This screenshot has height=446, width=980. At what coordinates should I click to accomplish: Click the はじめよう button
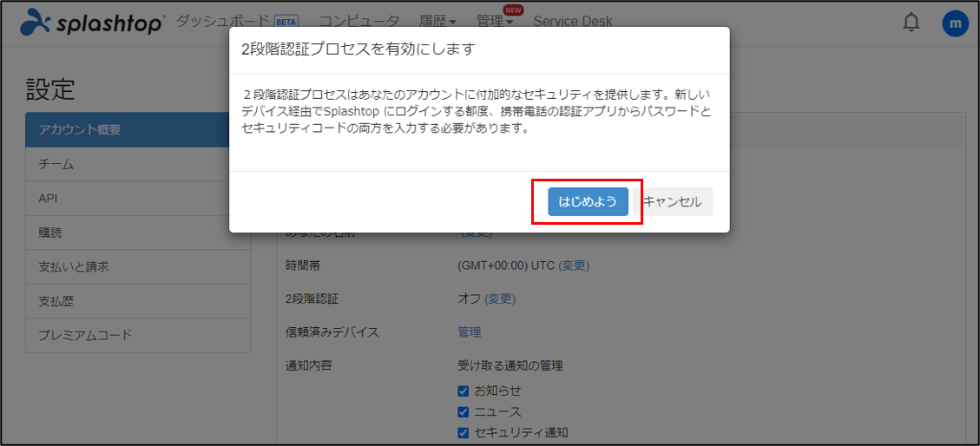[588, 201]
